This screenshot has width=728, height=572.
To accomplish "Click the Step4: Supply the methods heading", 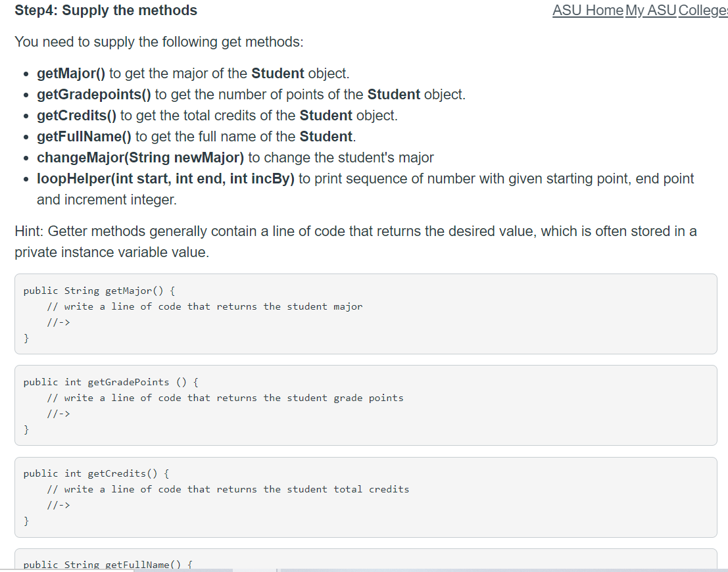I will pos(106,11).
